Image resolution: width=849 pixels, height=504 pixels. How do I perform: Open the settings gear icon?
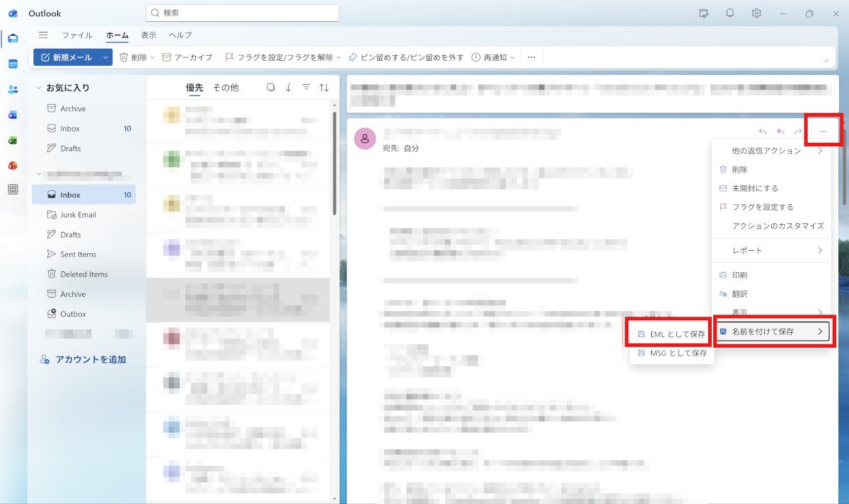[756, 13]
